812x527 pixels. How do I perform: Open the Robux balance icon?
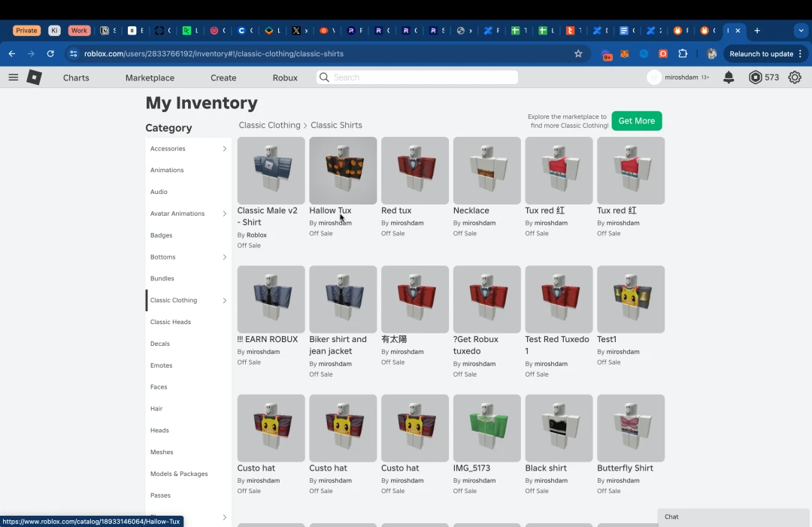(755, 77)
